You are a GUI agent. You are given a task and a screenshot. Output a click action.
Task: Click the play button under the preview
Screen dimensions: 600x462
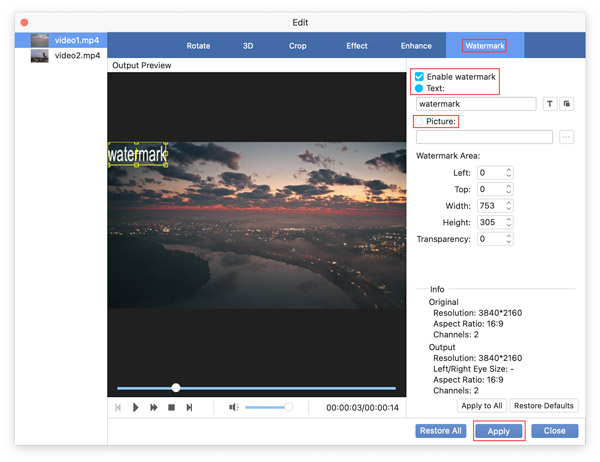click(136, 407)
